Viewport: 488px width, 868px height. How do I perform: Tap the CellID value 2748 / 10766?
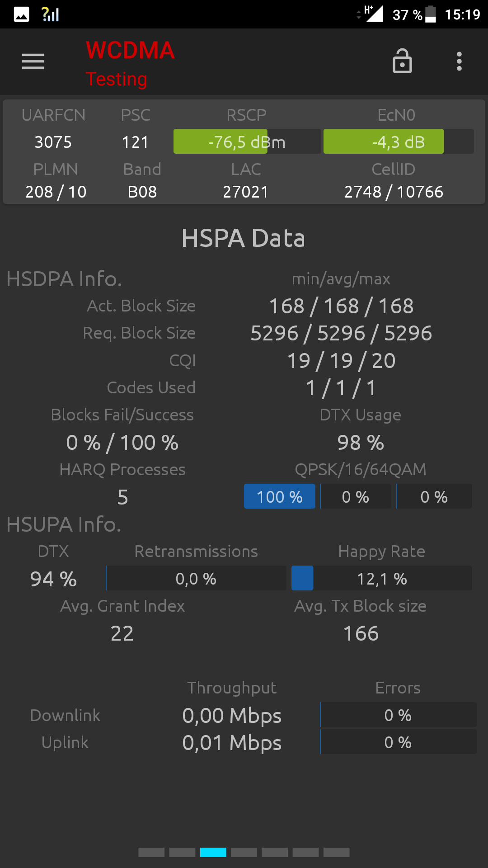(394, 192)
